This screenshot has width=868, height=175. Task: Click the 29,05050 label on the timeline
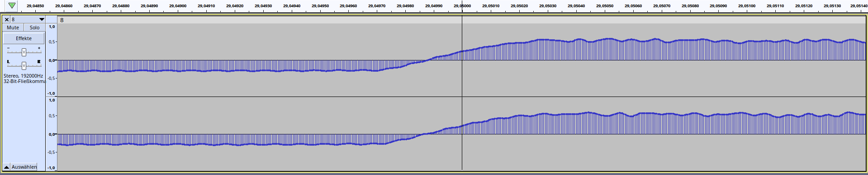(x=605, y=6)
